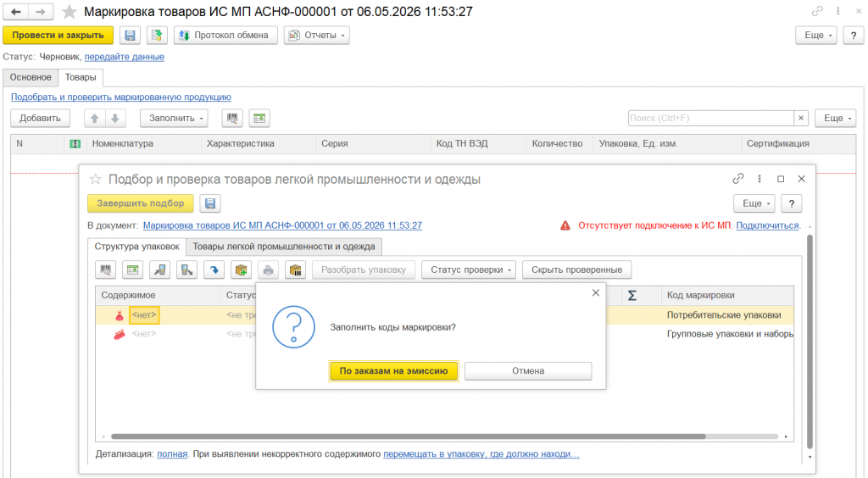The height and width of the screenshot is (478, 868).
Task: Click По заказам на эмиссию button
Action: (x=393, y=371)
